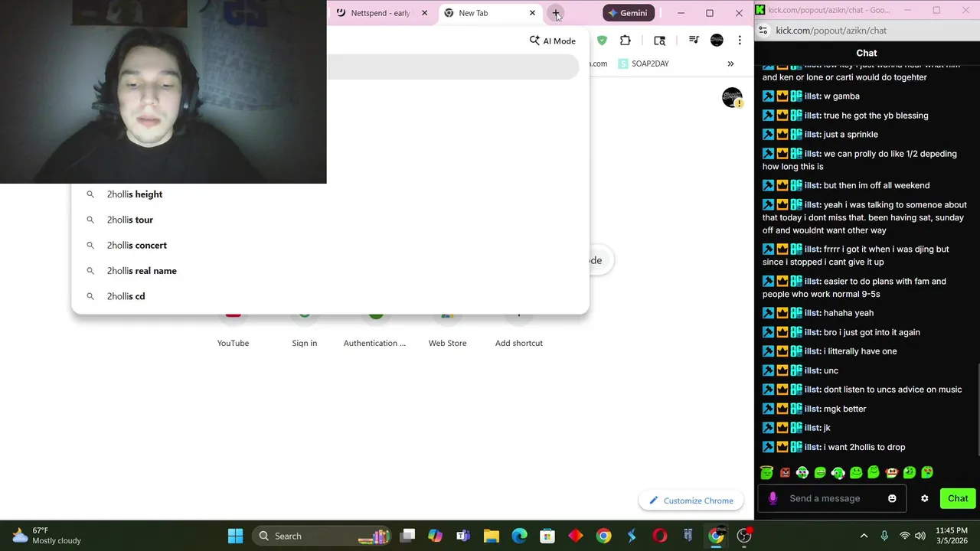The image size is (980, 551).
Task: Click the Customize Chrome button
Action: [691, 500]
